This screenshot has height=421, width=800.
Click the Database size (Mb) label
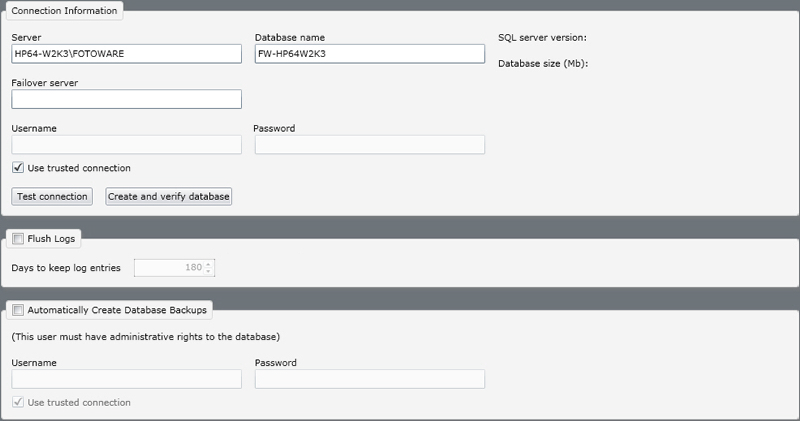coord(542,63)
